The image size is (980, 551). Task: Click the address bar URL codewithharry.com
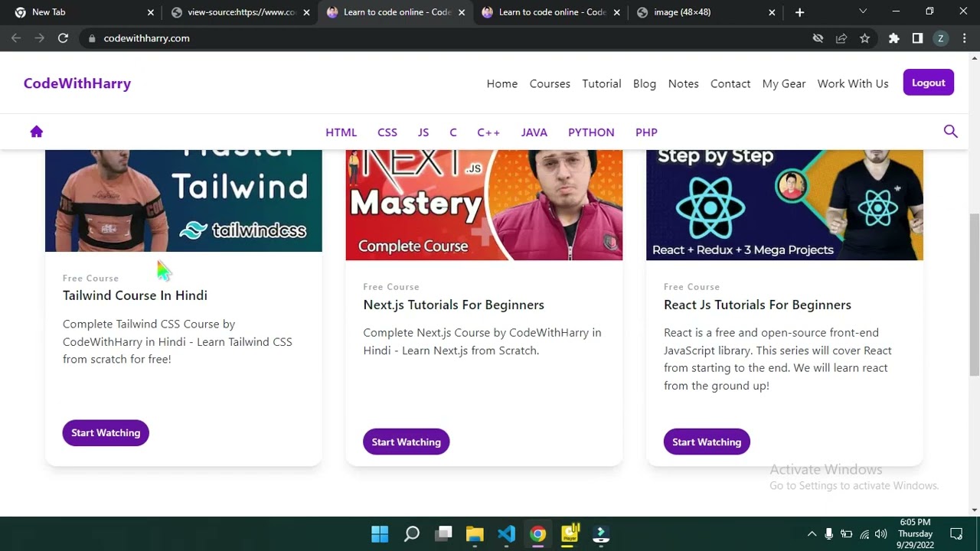pyautogui.click(x=146, y=38)
